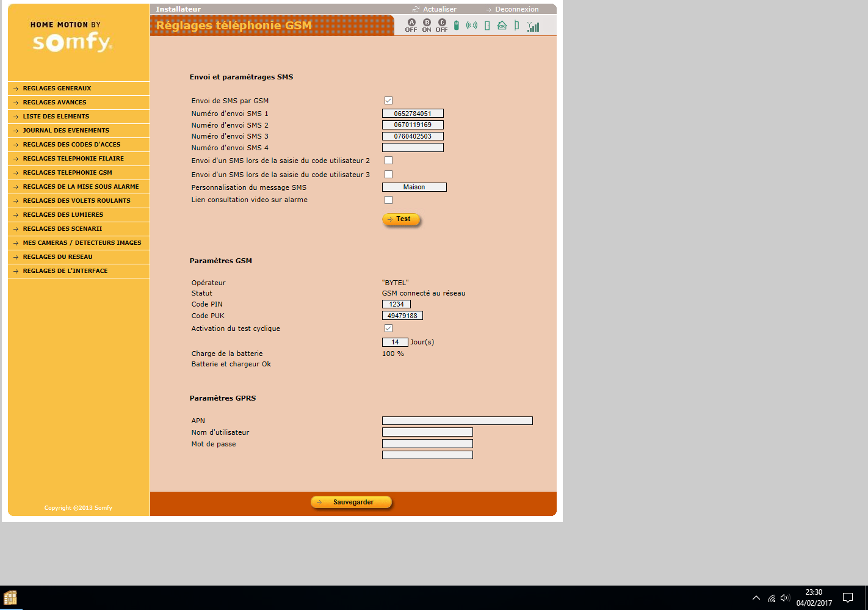Click the radio wave signal icon

point(471,26)
